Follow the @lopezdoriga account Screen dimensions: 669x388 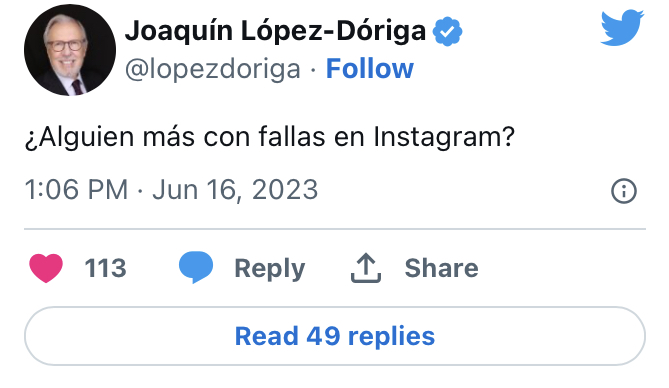(x=370, y=68)
